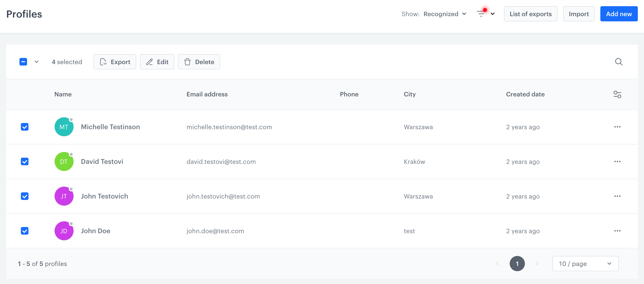The height and width of the screenshot is (284, 644).
Task: Click the filter icon with notification badge
Action: 481,14
